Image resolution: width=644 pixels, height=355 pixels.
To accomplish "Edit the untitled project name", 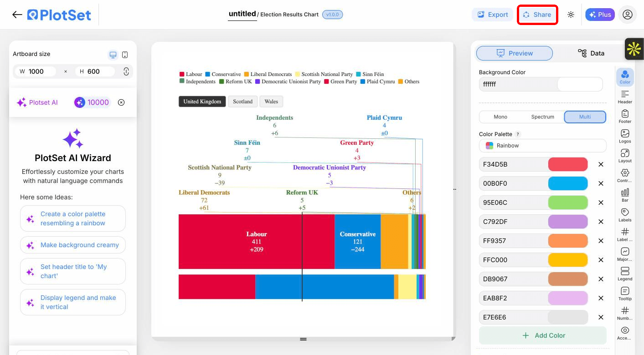I will pyautogui.click(x=242, y=14).
